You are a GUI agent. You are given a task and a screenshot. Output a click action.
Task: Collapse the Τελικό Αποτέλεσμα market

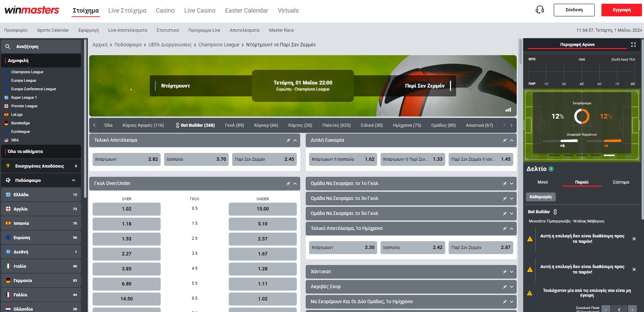coord(295,140)
